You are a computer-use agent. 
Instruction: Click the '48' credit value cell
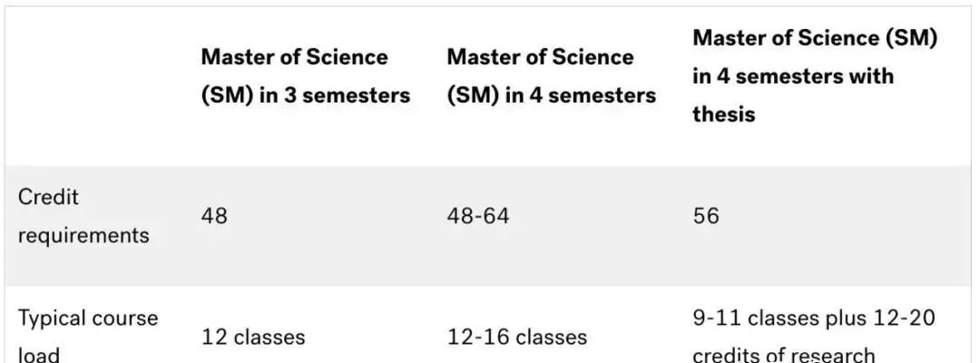pyautogui.click(x=214, y=216)
